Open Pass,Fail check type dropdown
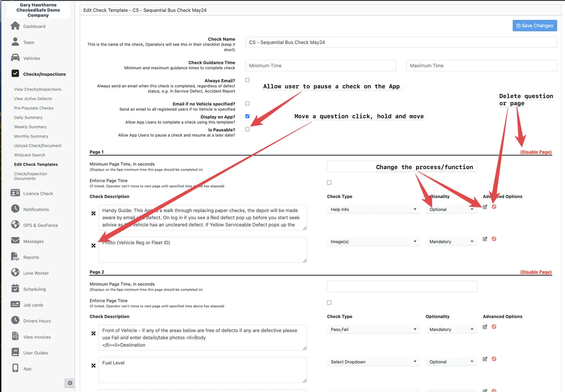The image size is (565, 392). 373,329
